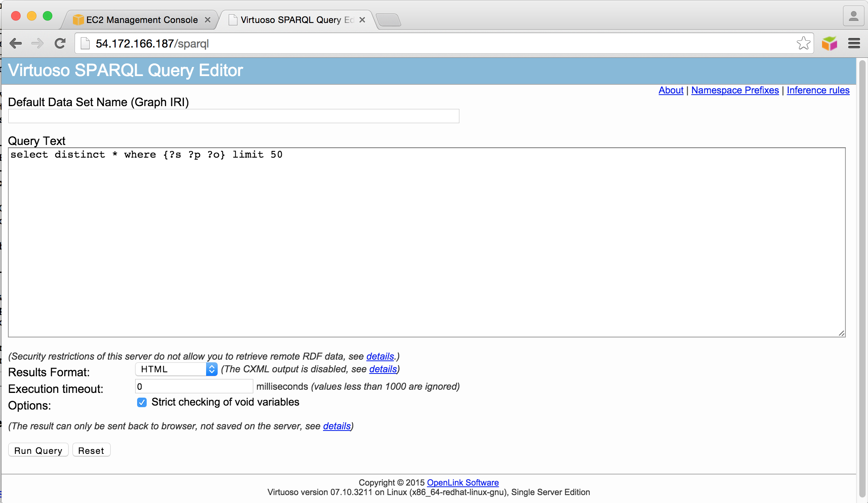868x503 pixels.
Task: Open the Inference rules link
Action: (x=818, y=90)
